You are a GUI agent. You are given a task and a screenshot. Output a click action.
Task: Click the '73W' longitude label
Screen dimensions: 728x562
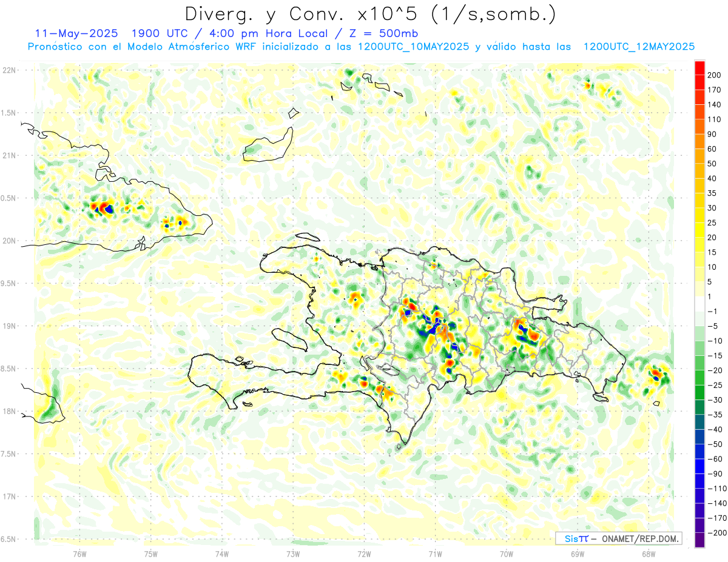(x=293, y=554)
